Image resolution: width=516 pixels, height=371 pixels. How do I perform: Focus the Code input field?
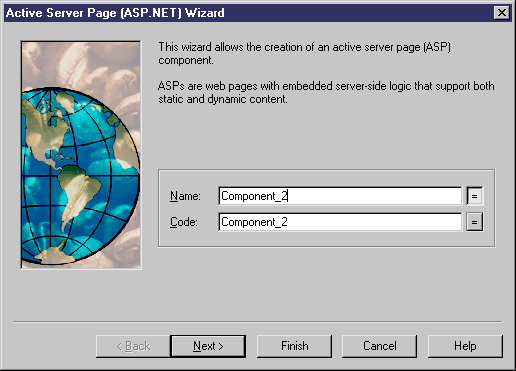tap(340, 222)
